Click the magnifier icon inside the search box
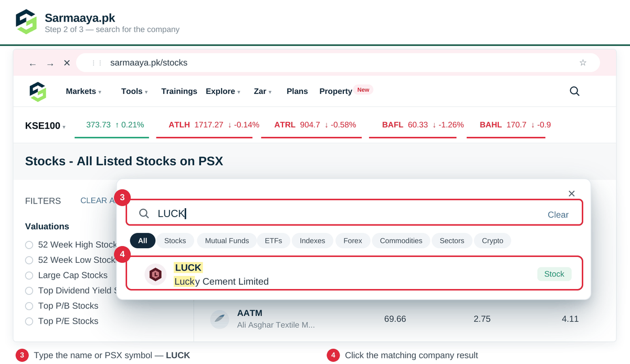Screen dimensions: 630x364 [x=144, y=213]
